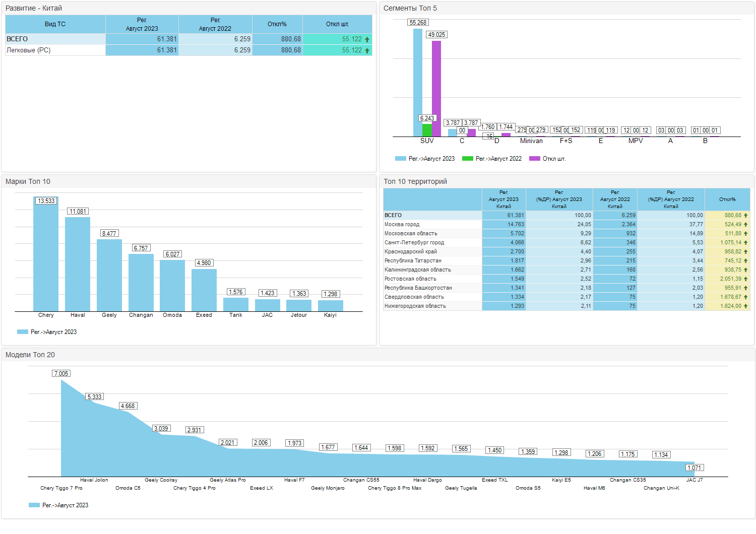Click the green SUV bar labeled 6.243
This screenshot has height=534, width=756.
(x=427, y=130)
